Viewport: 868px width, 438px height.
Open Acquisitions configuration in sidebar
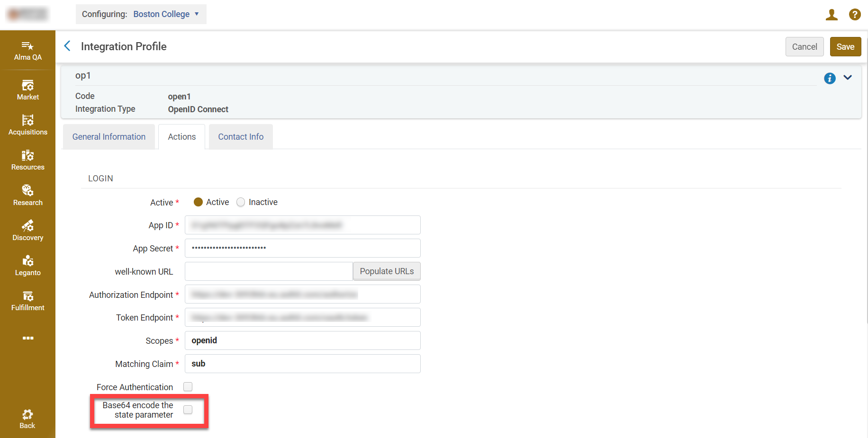[x=27, y=125]
